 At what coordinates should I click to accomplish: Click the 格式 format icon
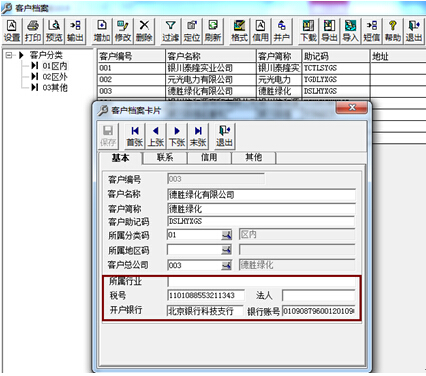pos(239,31)
